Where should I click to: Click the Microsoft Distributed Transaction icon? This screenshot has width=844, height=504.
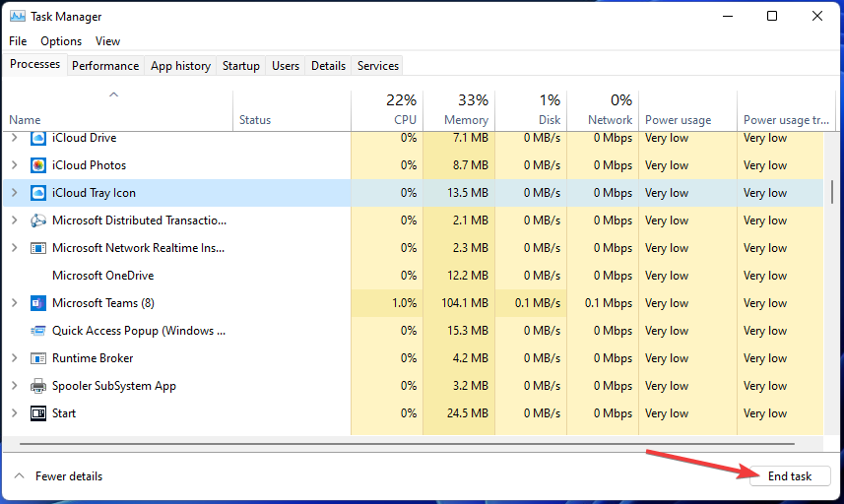[x=38, y=220]
